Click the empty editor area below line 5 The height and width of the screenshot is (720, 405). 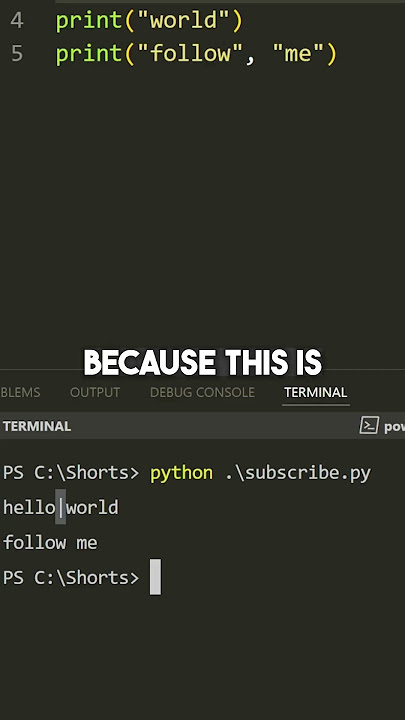202,207
